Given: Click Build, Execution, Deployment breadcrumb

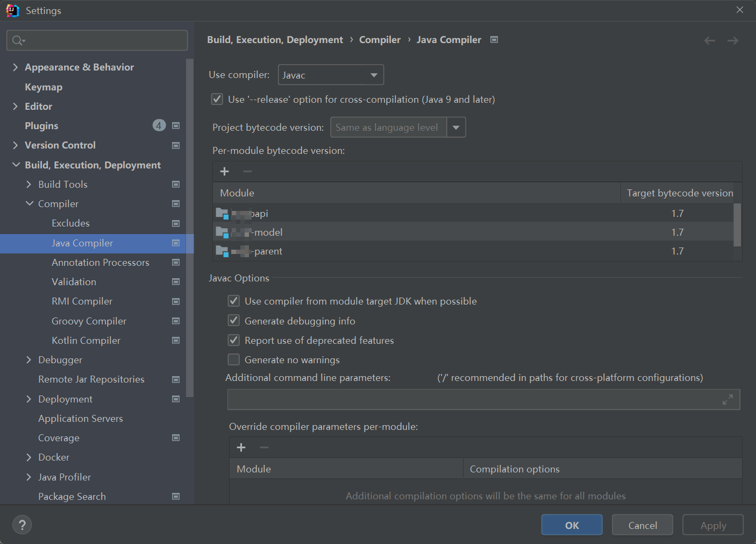Looking at the screenshot, I should coord(275,40).
